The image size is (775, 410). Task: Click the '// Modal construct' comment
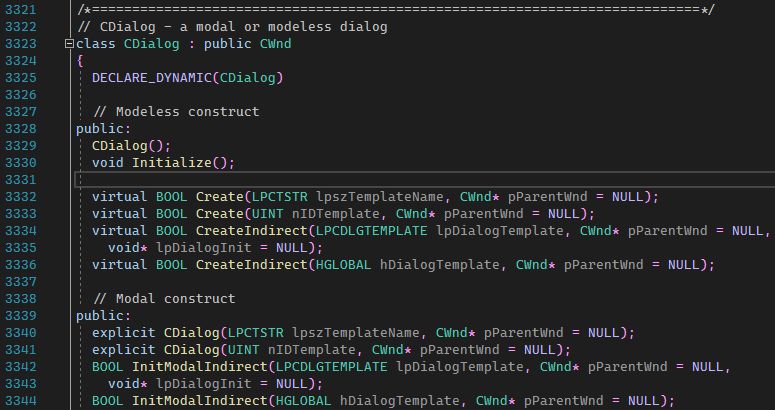[164, 299]
